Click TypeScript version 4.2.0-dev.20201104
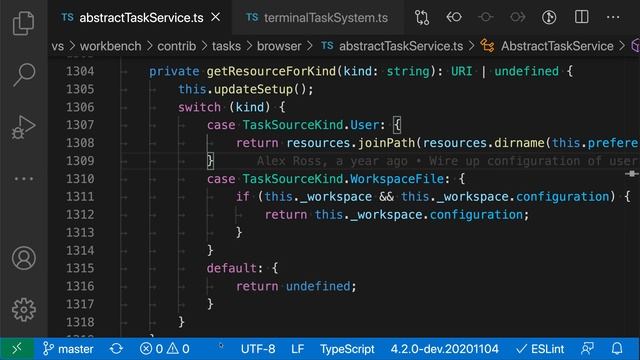 (444, 349)
